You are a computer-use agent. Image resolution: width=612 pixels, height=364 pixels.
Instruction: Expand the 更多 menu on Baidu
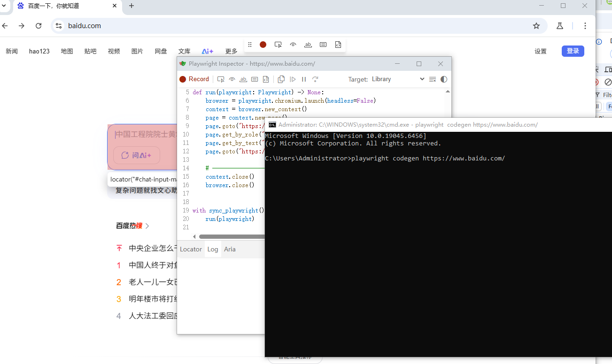(x=231, y=51)
